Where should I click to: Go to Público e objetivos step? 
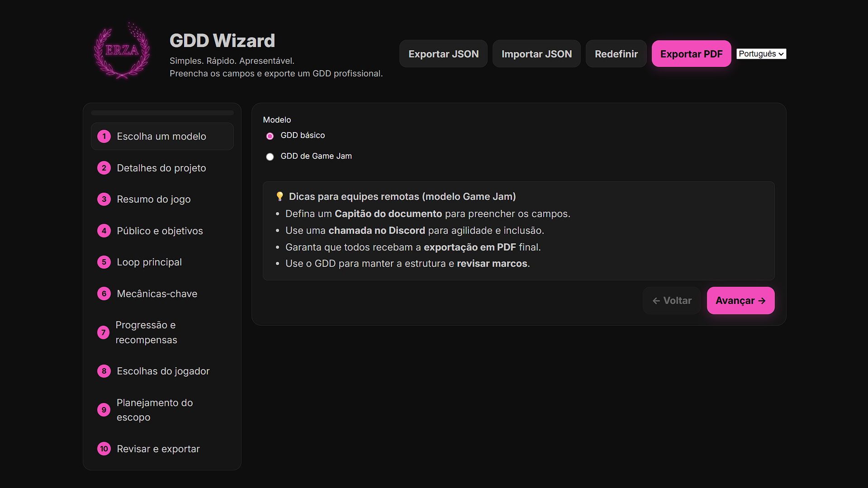160,231
